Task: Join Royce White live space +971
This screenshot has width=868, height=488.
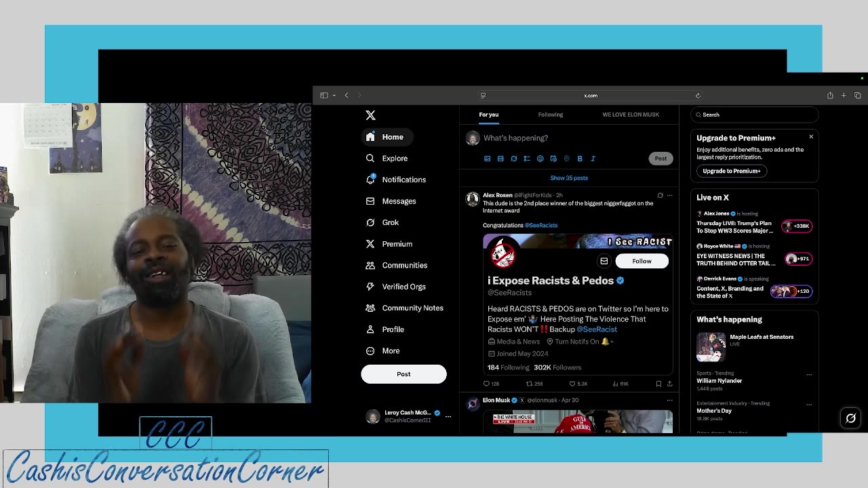Action: pos(799,259)
